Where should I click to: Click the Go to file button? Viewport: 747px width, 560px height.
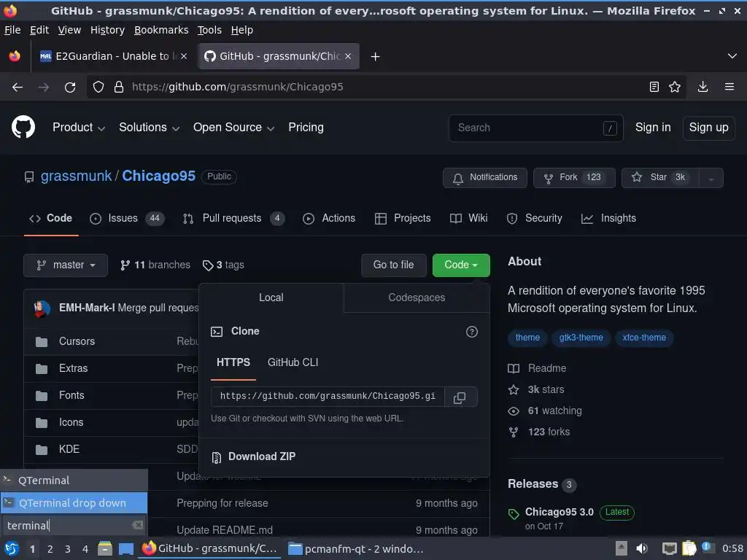click(393, 265)
